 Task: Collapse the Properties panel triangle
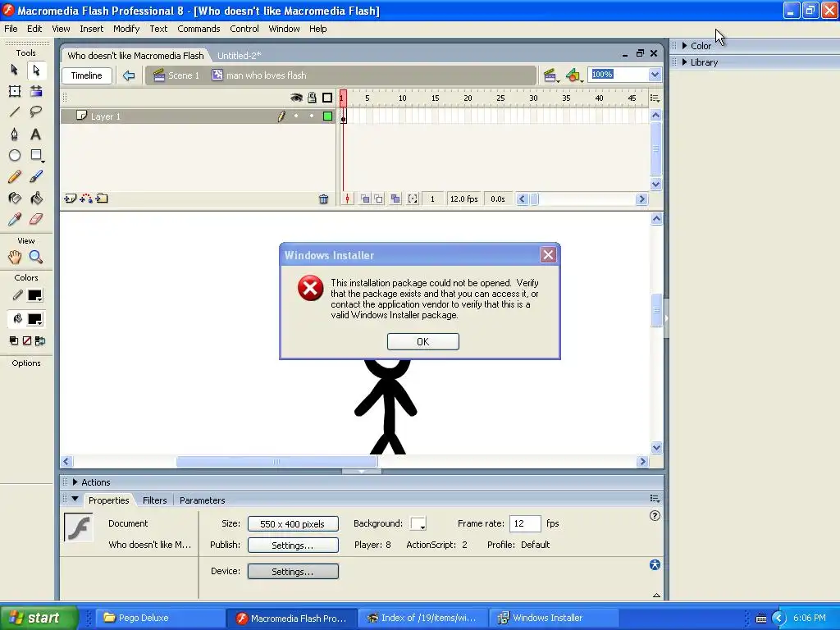(x=75, y=500)
